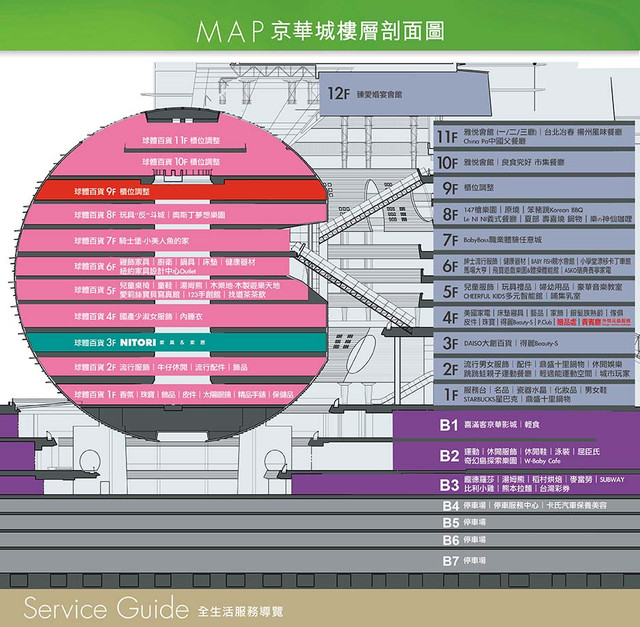Select the main building '10F' 雅悦會館 row
Image resolution: width=640 pixels, height=627 pixels.
coord(534,162)
